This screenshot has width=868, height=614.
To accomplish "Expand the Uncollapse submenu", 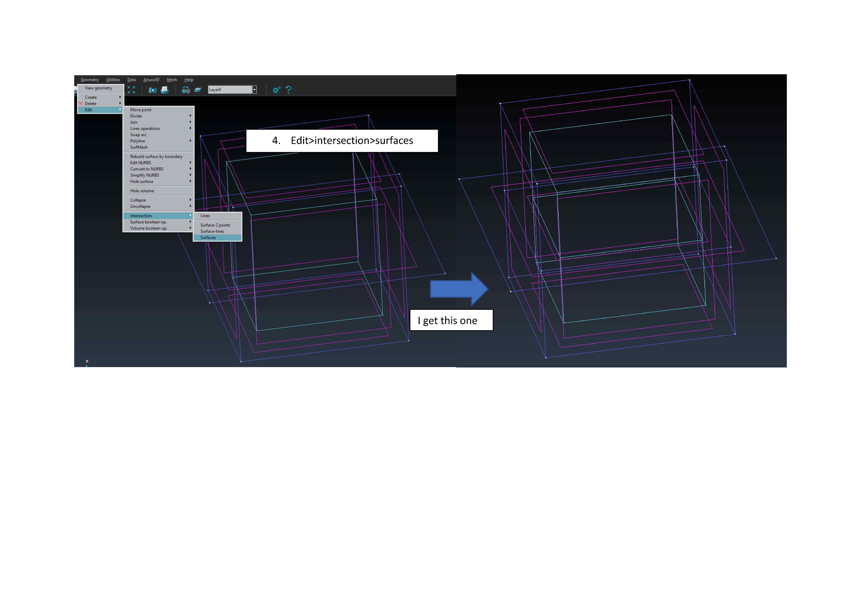I will (158, 207).
